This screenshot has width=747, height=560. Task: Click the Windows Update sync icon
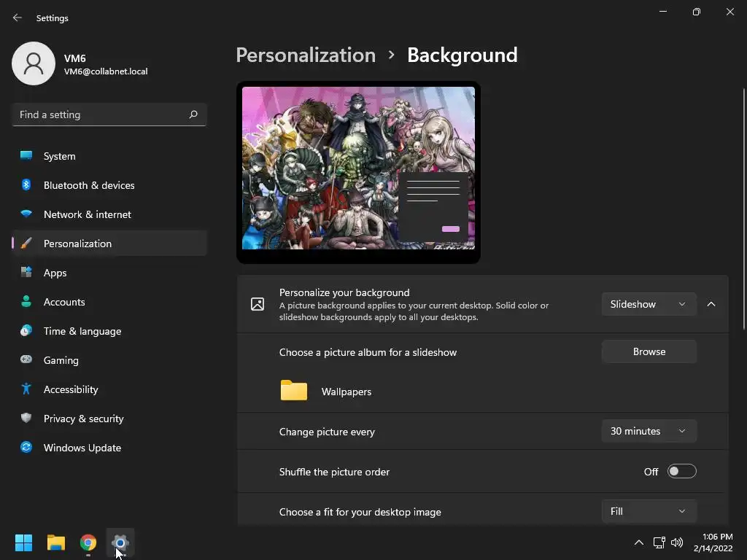click(x=26, y=447)
